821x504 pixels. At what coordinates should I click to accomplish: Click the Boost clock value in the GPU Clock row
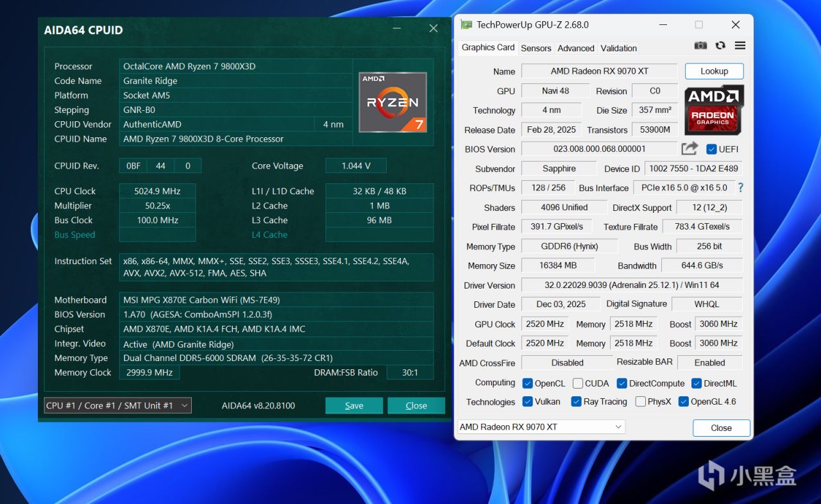pyautogui.click(x=718, y=324)
